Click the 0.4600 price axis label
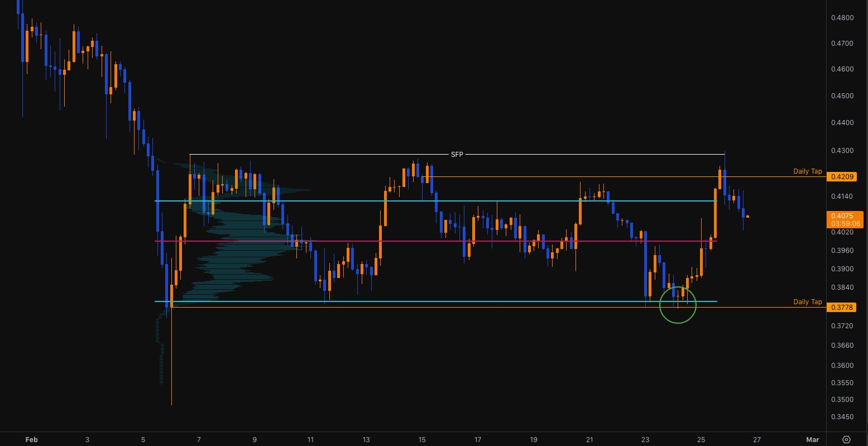Viewport: 868px width, 446px height. coord(842,69)
